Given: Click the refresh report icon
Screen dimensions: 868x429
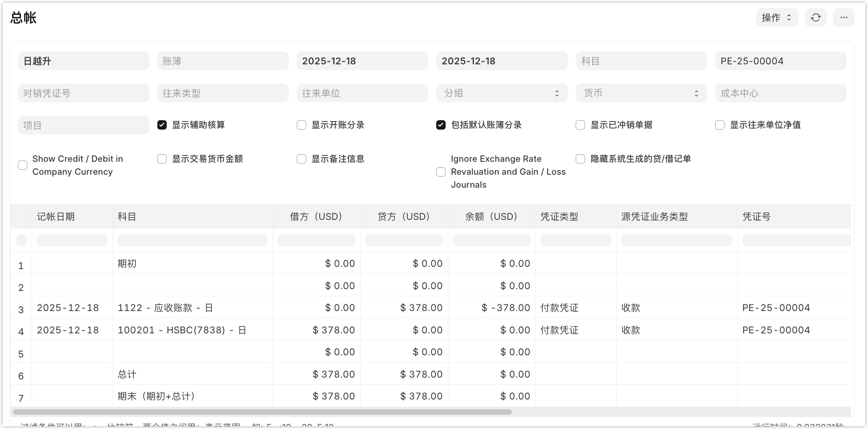Looking at the screenshot, I should point(815,17).
